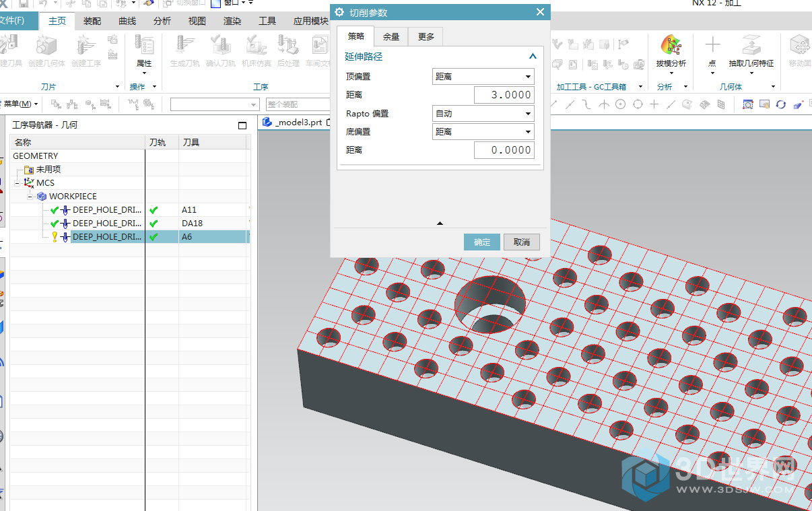Select the DEEP_HOLE_DRI operation using tool A11
812x511 pixels.
(130, 210)
